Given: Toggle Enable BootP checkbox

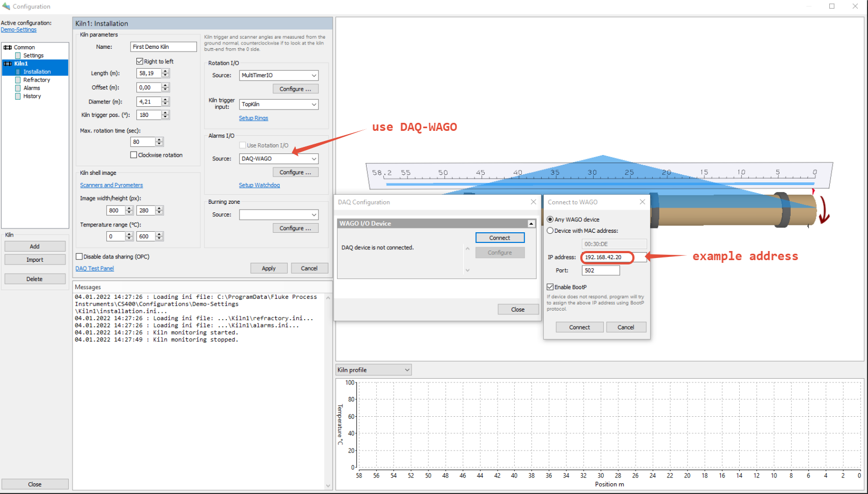Looking at the screenshot, I should coord(550,287).
